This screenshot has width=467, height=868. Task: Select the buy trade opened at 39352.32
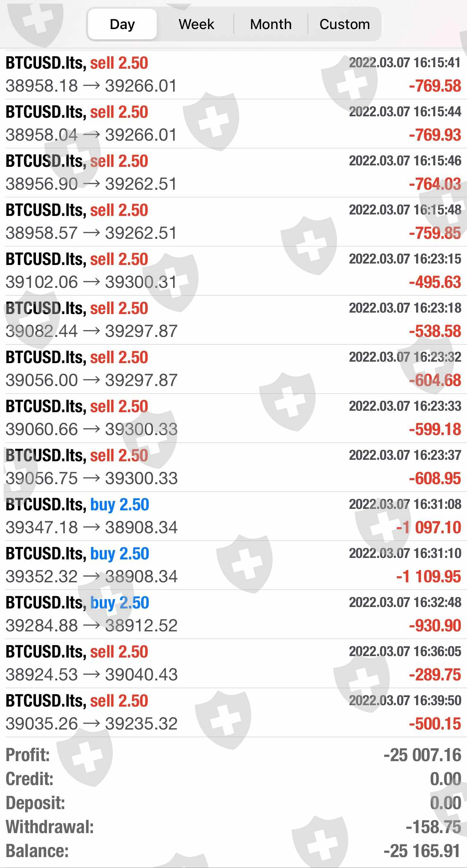click(x=233, y=565)
